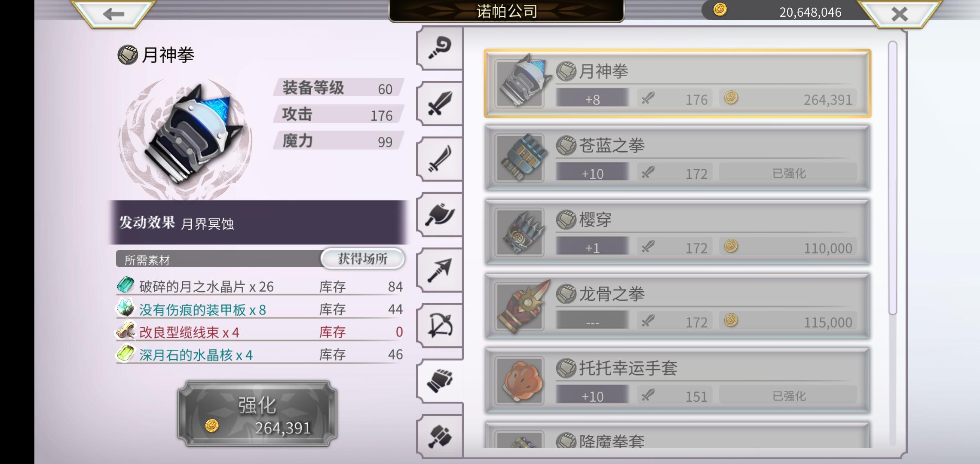Select 樱穿 weapon entry
The image size is (980, 464).
(x=678, y=232)
